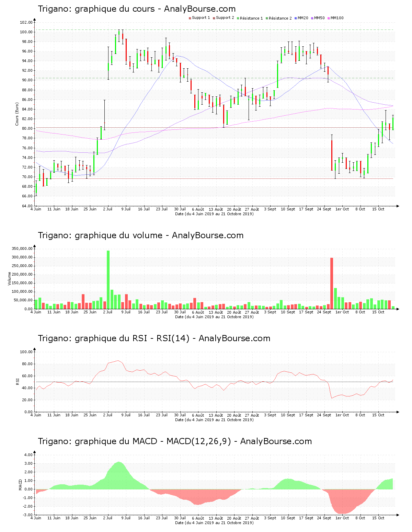Click the Support 1 legend color swatch

[x=190, y=18]
